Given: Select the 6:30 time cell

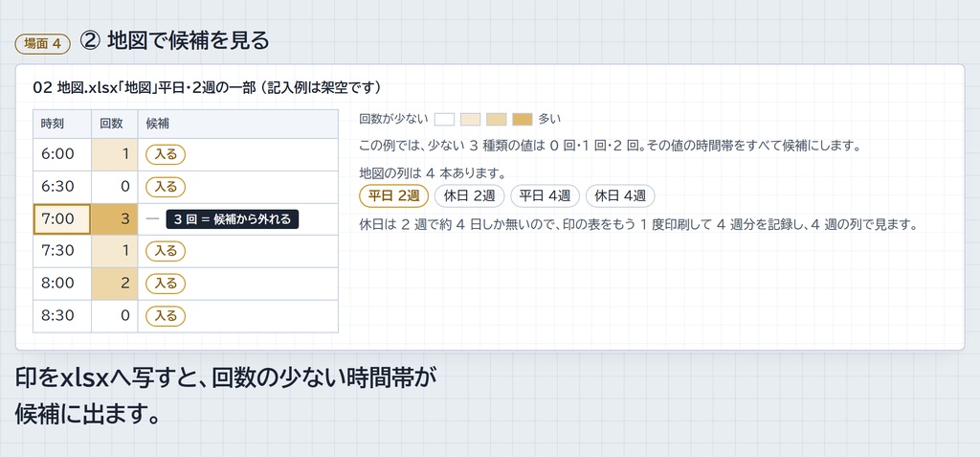Looking at the screenshot, I should click(62, 187).
